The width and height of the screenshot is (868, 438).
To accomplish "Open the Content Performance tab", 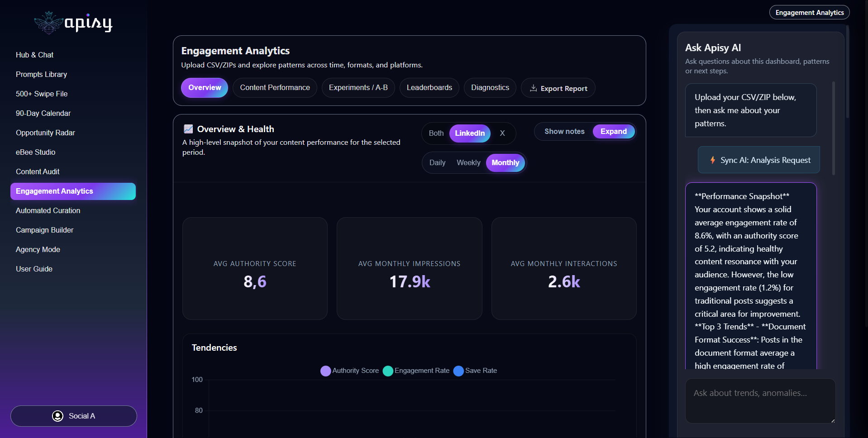I will click(x=275, y=87).
